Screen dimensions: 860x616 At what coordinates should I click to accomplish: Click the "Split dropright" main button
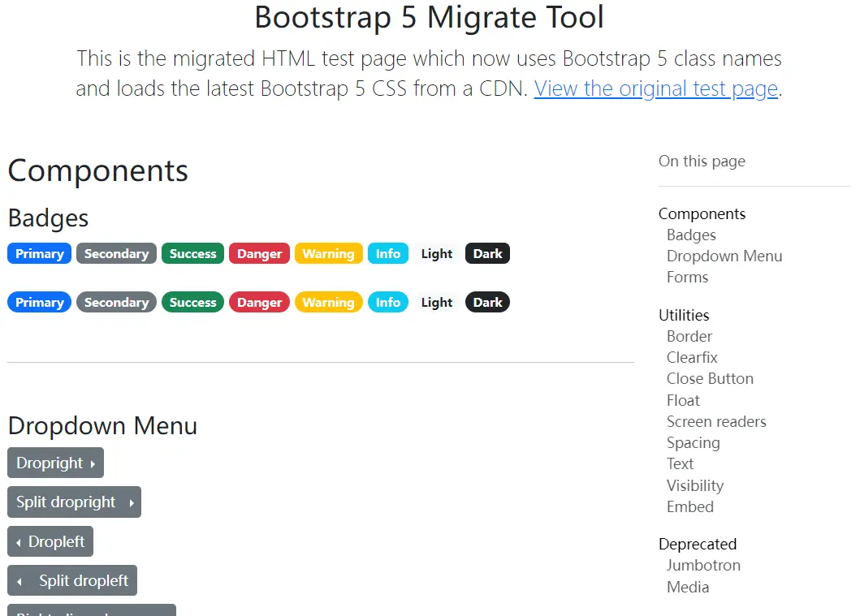66,502
